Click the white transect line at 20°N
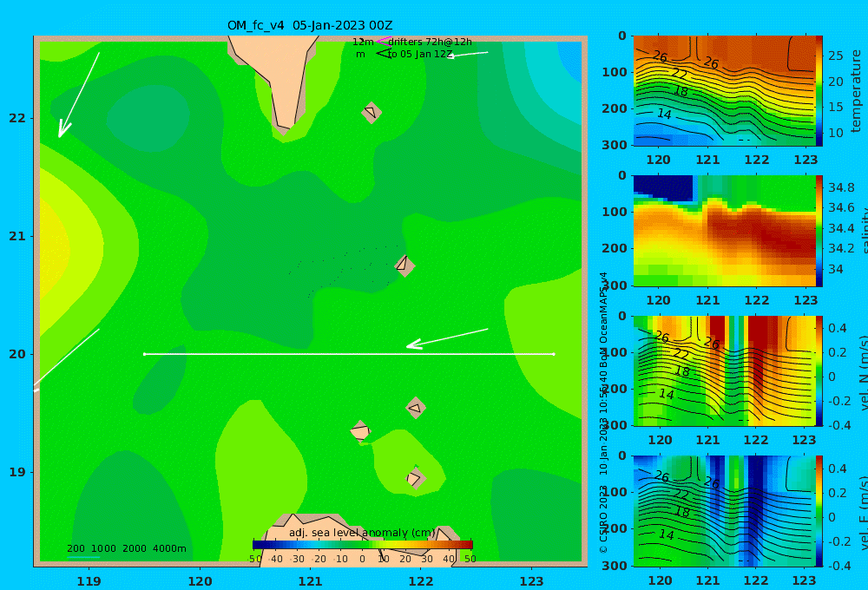 coord(349,354)
